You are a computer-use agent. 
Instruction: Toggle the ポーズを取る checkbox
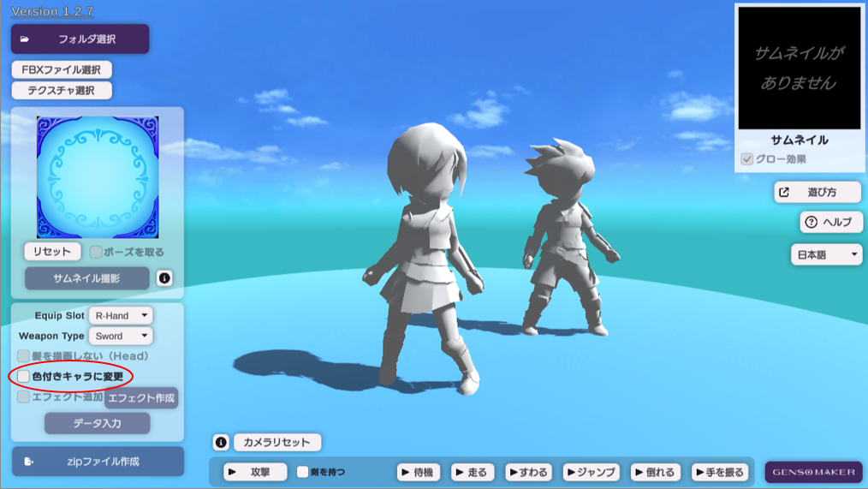tap(96, 253)
